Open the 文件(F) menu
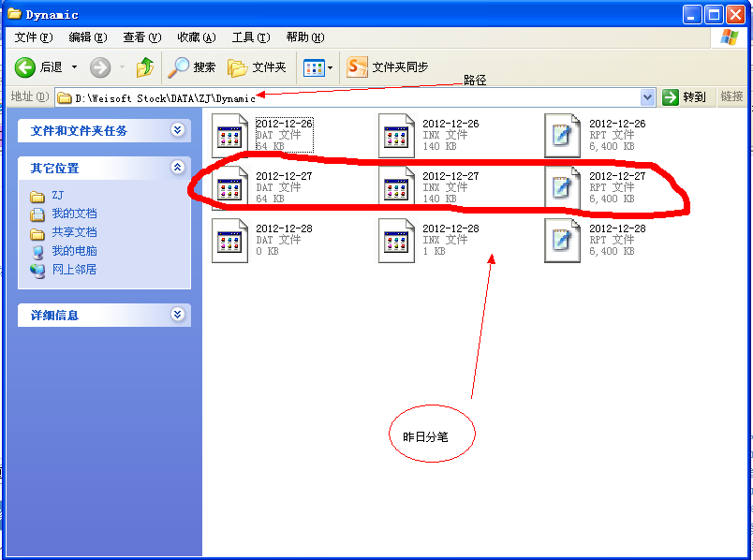The height and width of the screenshot is (560, 753). 33,37
